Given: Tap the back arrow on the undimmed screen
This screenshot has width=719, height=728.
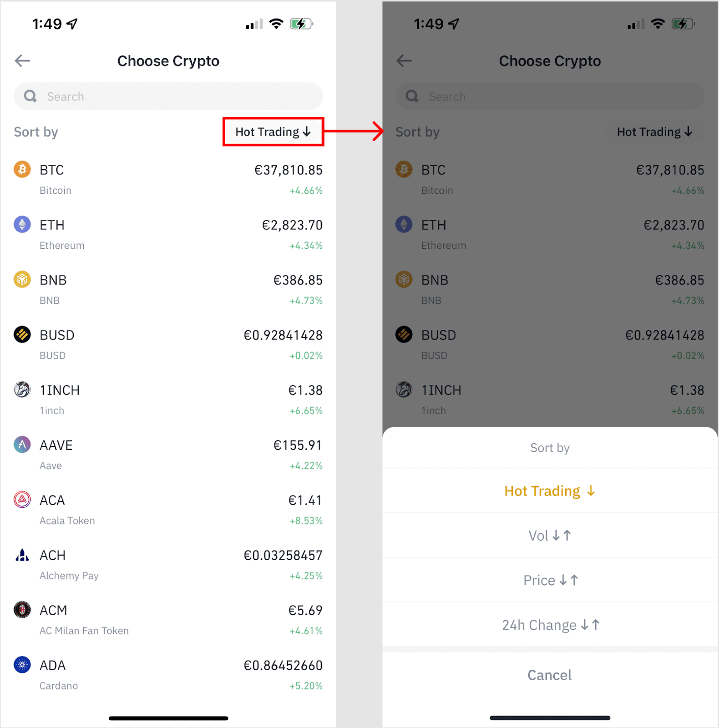Looking at the screenshot, I should 22,61.
